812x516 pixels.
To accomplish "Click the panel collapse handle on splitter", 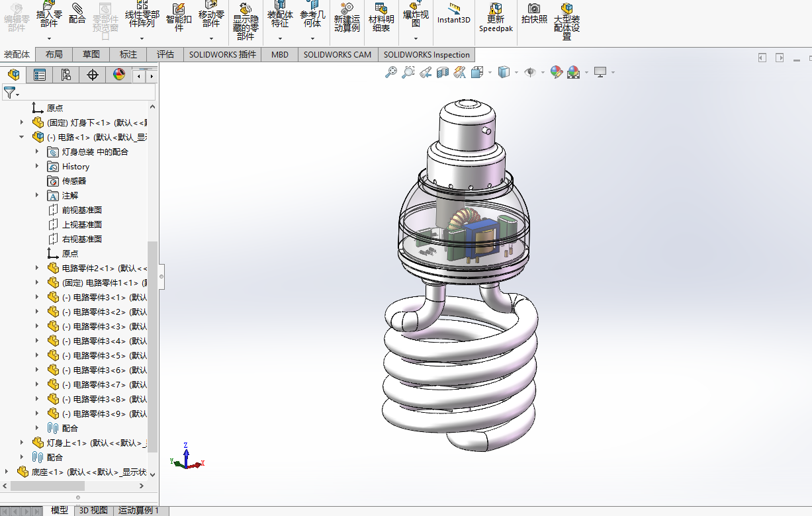I will point(162,277).
